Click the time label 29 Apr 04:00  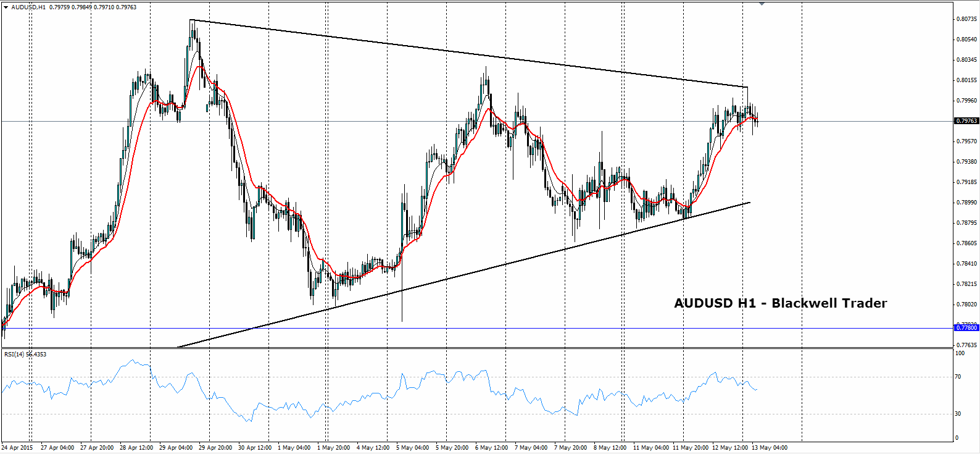(176, 448)
